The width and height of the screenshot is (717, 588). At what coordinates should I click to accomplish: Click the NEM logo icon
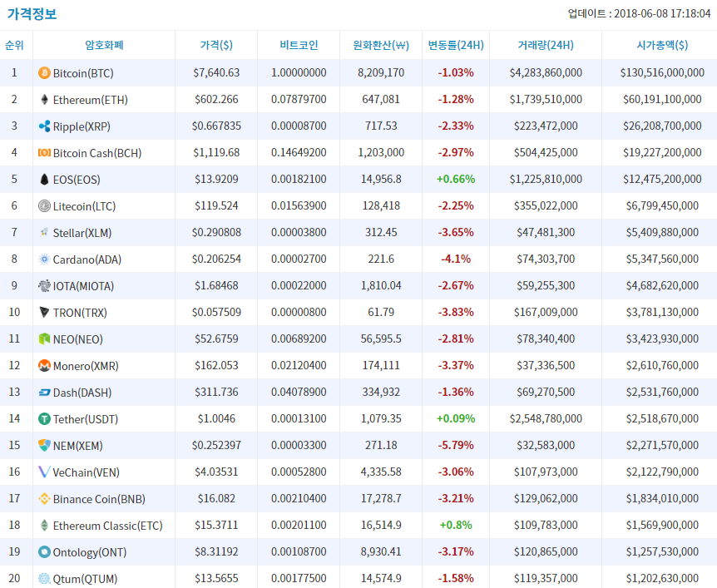point(44,445)
